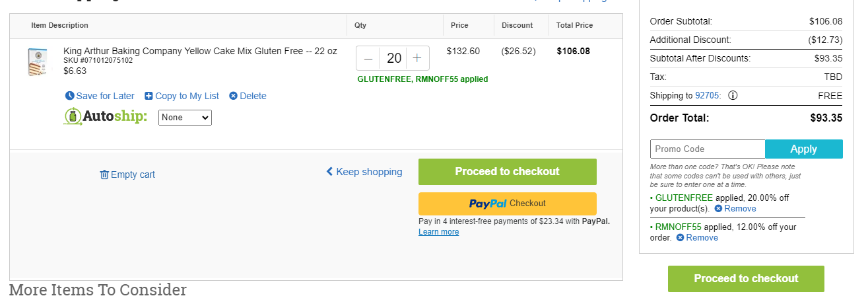Click the Keep shopping back chevron link
Screen dimensions: 868x302
pos(364,172)
